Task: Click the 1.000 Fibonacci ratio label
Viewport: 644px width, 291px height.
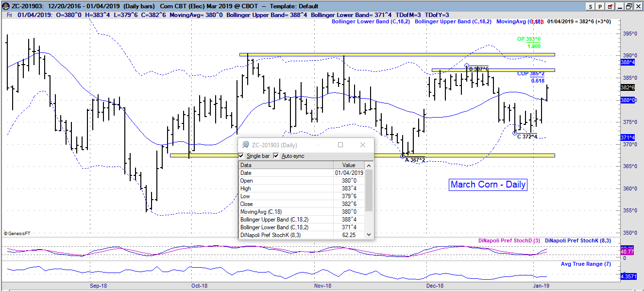Action: [534, 46]
